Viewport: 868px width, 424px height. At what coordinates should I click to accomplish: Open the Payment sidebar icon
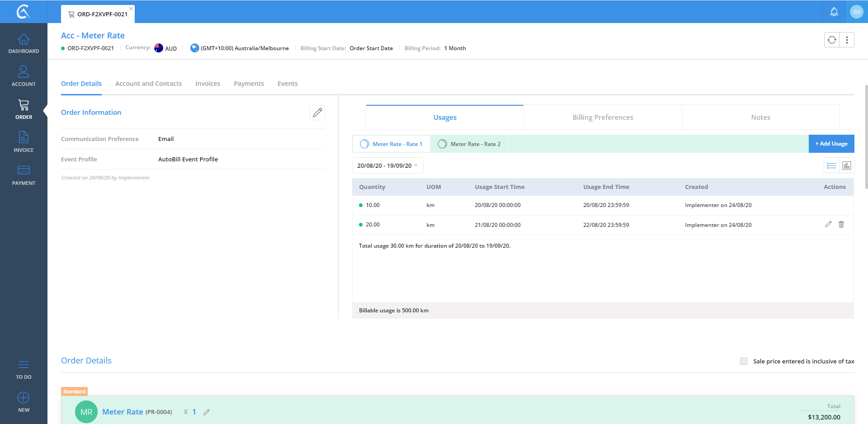tap(24, 175)
